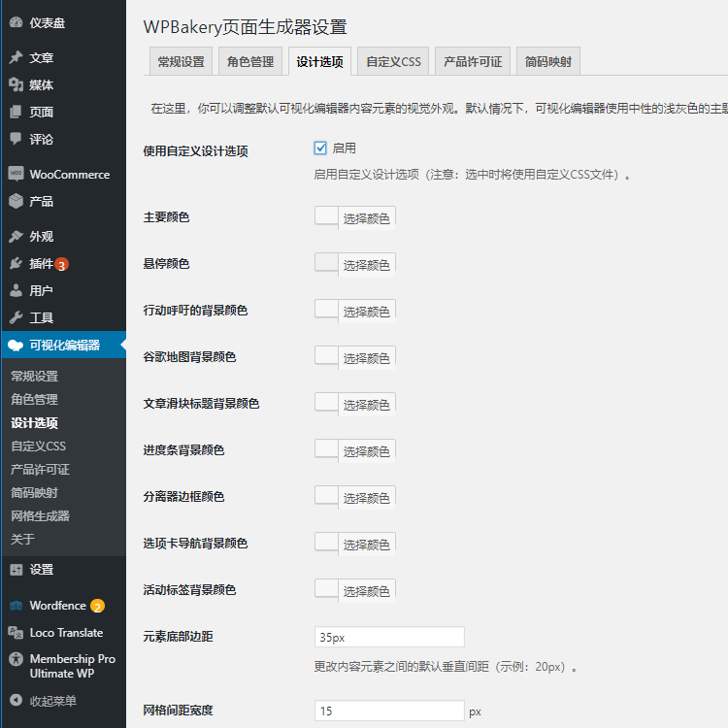This screenshot has width=728, height=728.
Task: Uncheck the 启用 custom design checkbox
Action: [320, 149]
